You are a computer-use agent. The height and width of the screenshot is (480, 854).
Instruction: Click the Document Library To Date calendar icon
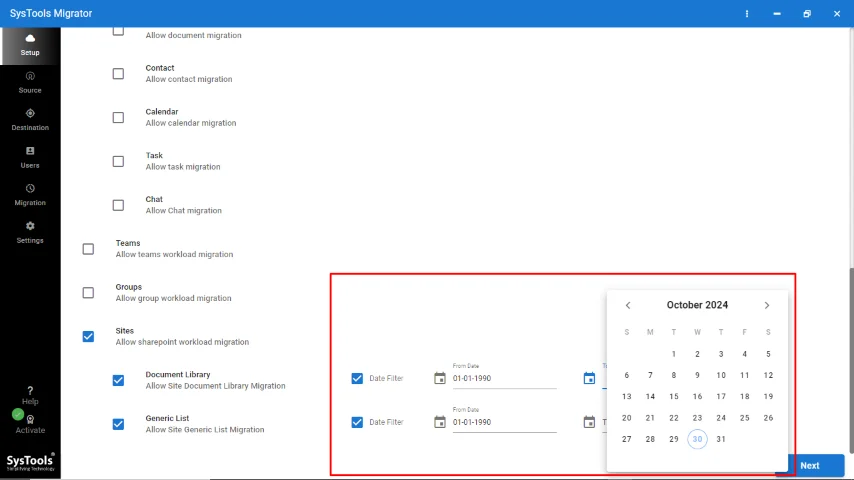(589, 378)
